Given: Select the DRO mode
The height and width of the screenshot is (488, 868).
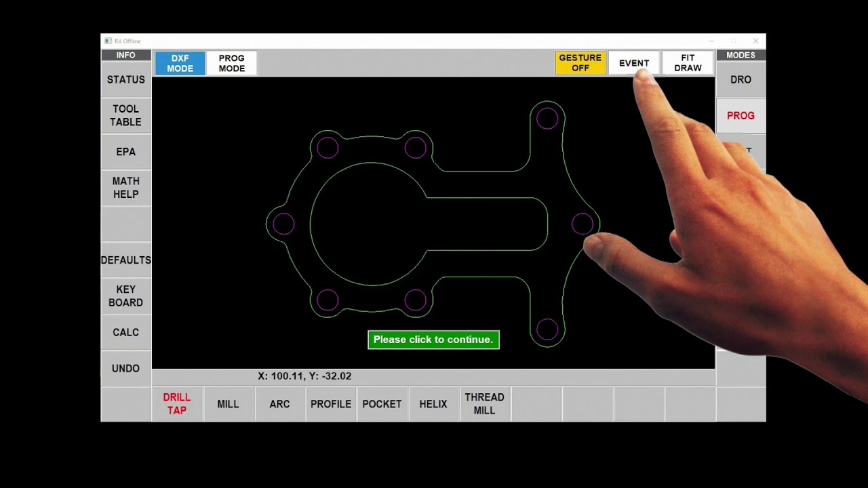Looking at the screenshot, I should [x=741, y=79].
